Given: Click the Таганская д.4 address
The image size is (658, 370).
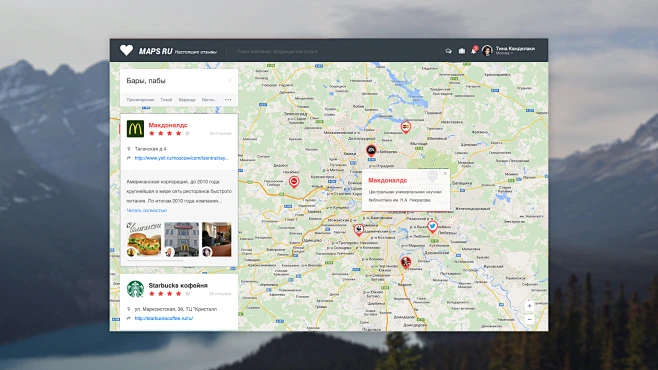Looking at the screenshot, I should (x=150, y=149).
